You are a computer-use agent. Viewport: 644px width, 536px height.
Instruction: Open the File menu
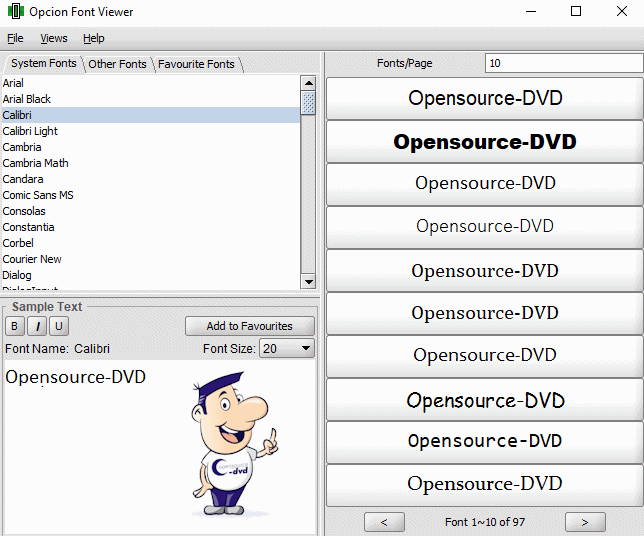pos(15,38)
